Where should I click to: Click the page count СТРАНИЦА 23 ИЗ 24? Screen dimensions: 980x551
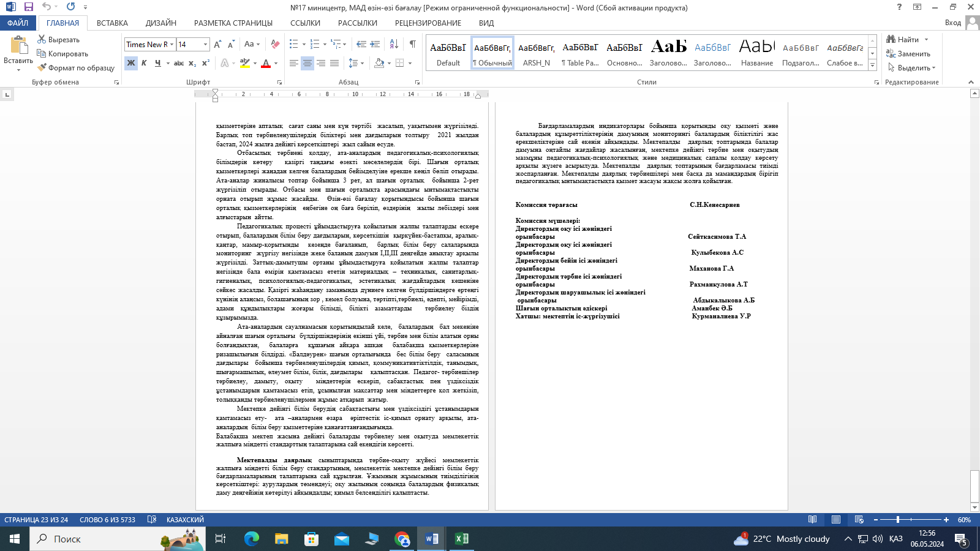click(36, 520)
